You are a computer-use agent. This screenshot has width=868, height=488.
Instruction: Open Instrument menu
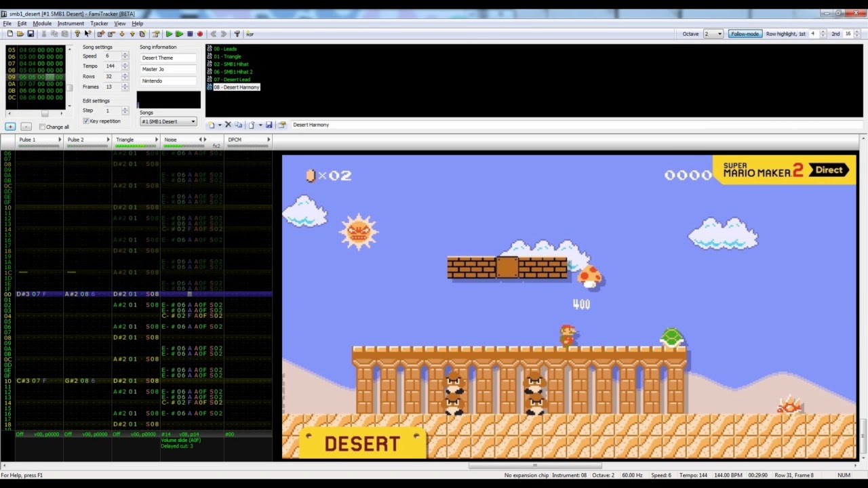point(71,24)
